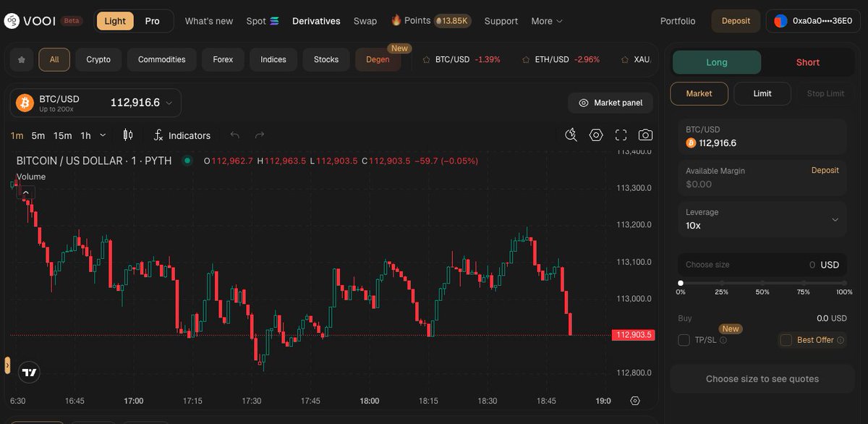Viewport: 868px width, 424px height.
Task: Enable the Best Offer checkbox
Action: coord(786,340)
